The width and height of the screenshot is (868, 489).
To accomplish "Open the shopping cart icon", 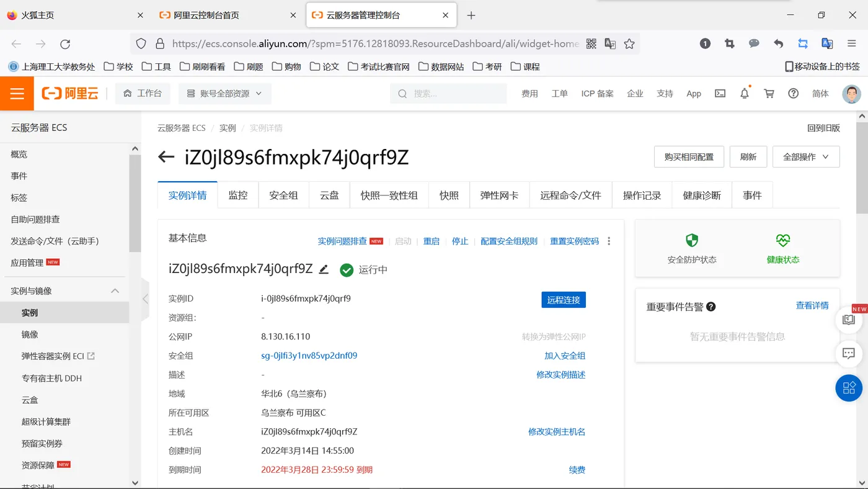I will [769, 94].
